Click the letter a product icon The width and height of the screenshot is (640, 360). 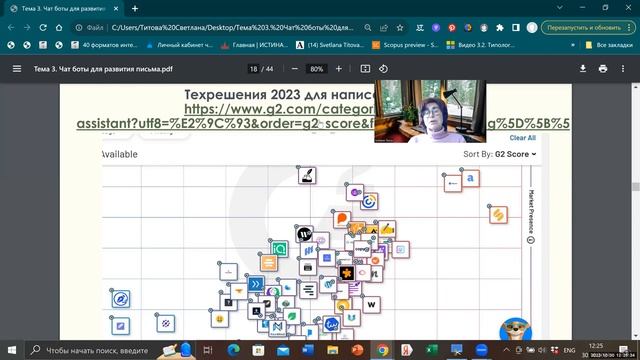pos(470,178)
